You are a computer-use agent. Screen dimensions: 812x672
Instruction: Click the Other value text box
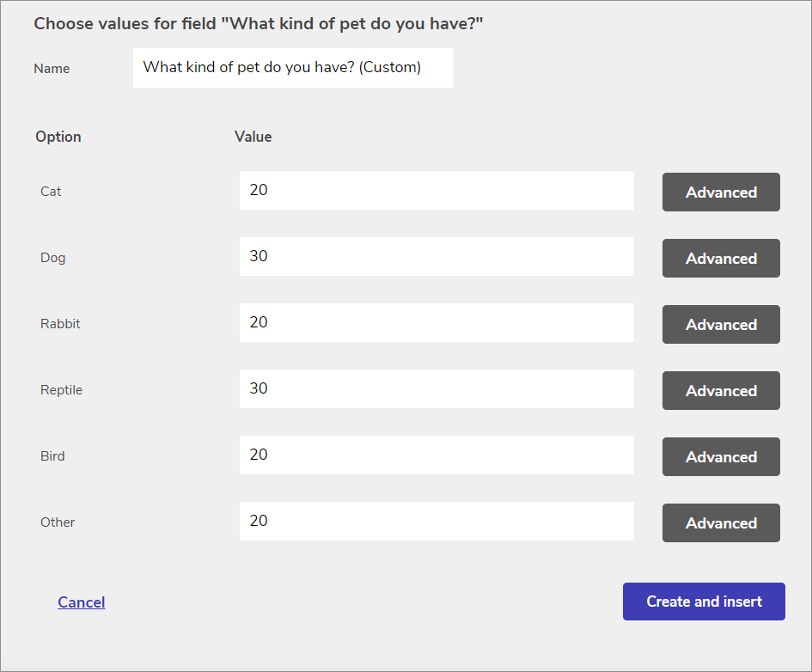pos(437,522)
